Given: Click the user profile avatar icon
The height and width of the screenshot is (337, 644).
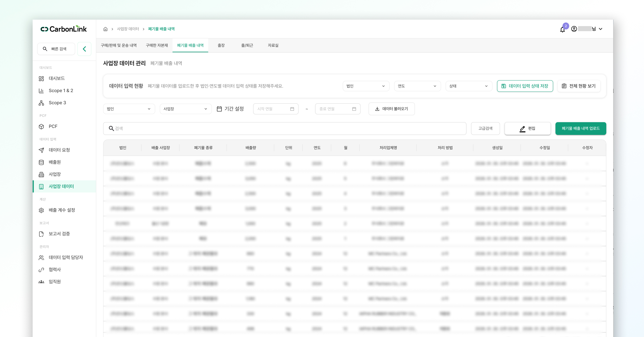Looking at the screenshot, I should point(574,29).
